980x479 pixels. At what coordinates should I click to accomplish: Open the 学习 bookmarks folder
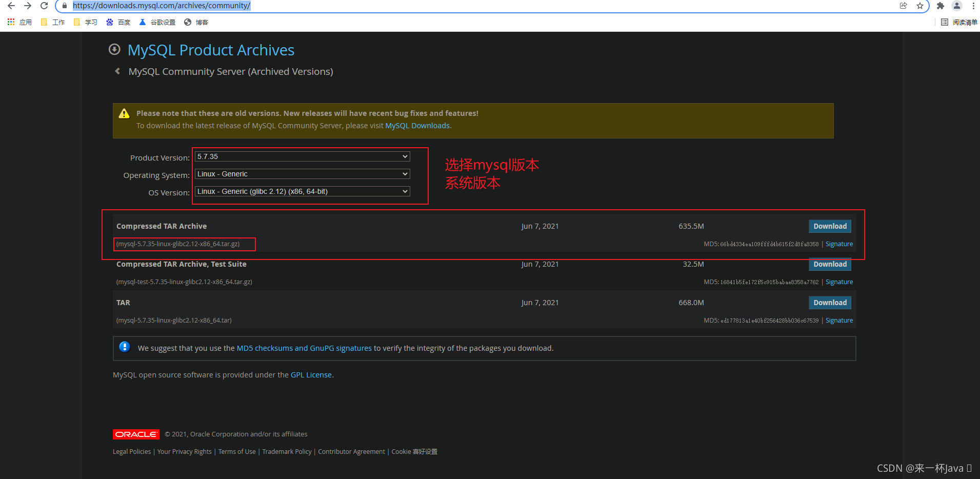coord(86,22)
